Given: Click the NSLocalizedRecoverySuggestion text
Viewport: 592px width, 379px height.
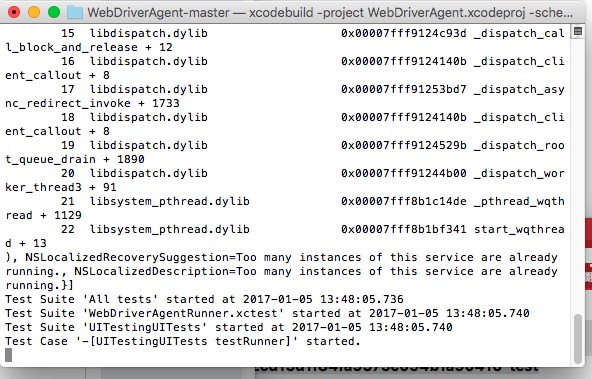Looking at the screenshot, I should pyautogui.click(x=130, y=257).
